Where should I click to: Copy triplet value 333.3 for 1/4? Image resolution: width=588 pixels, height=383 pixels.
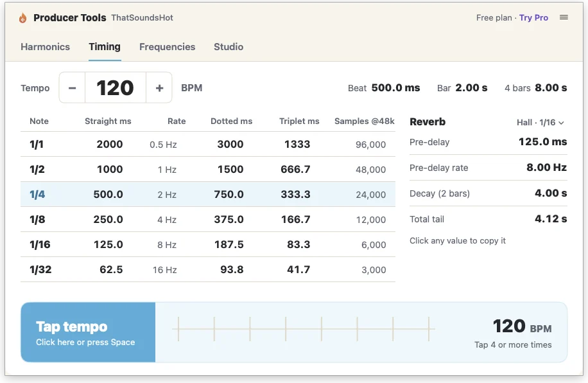click(295, 195)
